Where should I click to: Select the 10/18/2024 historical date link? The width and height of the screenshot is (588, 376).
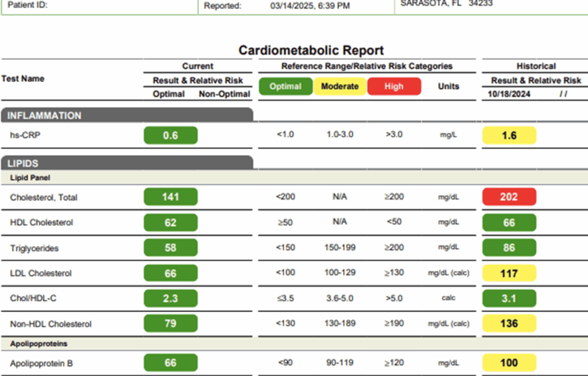coord(509,94)
